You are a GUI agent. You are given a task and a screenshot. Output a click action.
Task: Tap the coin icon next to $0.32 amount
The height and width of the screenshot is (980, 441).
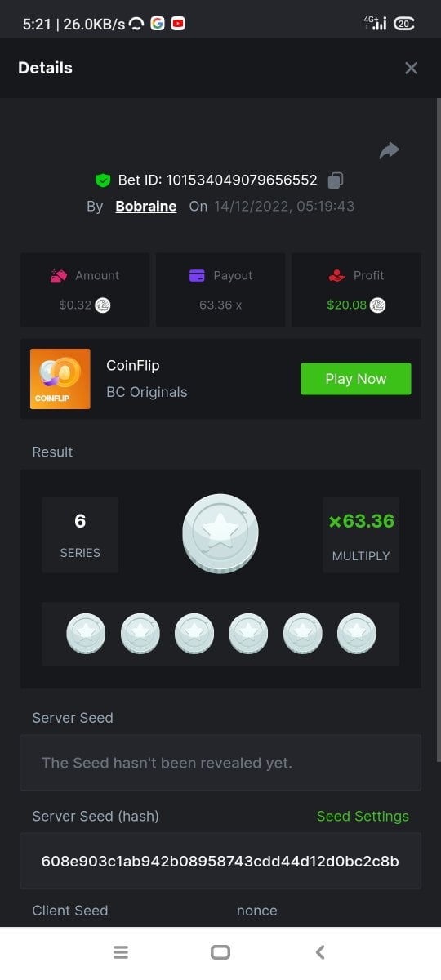click(x=103, y=305)
